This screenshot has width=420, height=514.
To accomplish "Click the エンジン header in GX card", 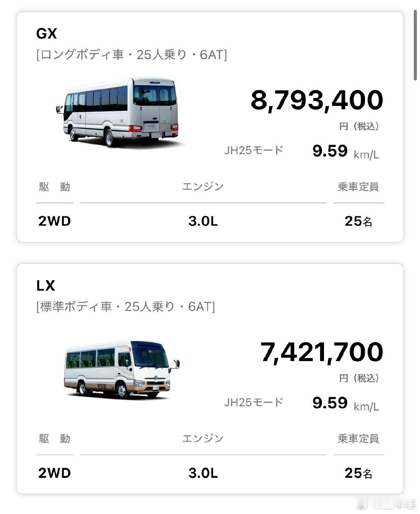I will (203, 187).
